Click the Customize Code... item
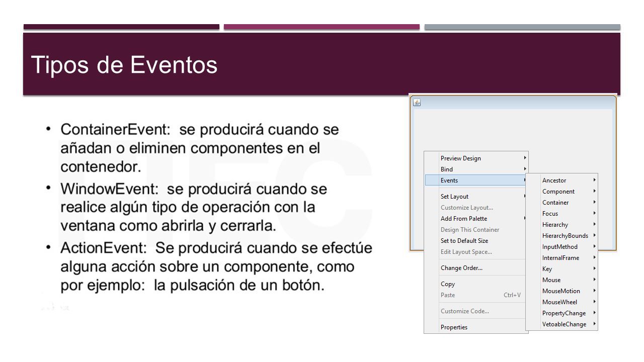The width and height of the screenshot is (644, 362). pos(476,311)
